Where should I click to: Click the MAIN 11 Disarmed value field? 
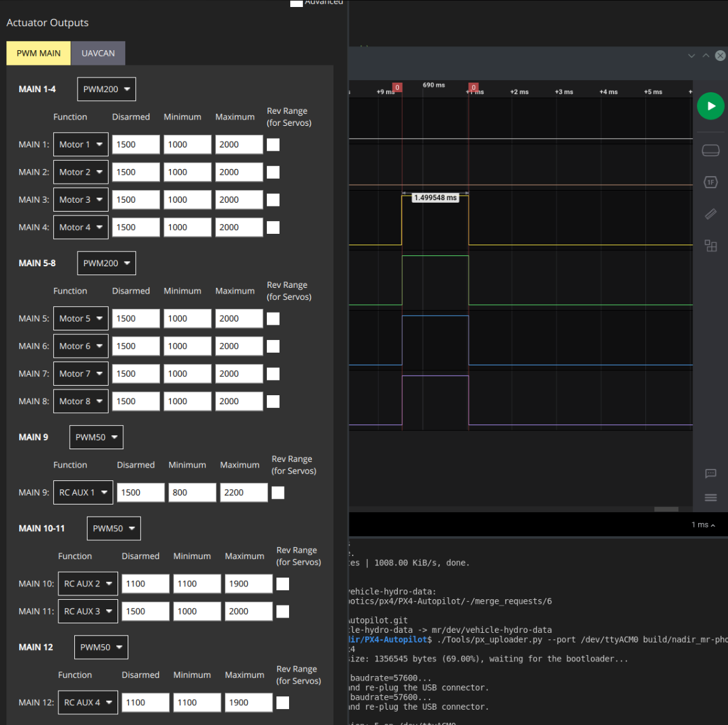145,611
